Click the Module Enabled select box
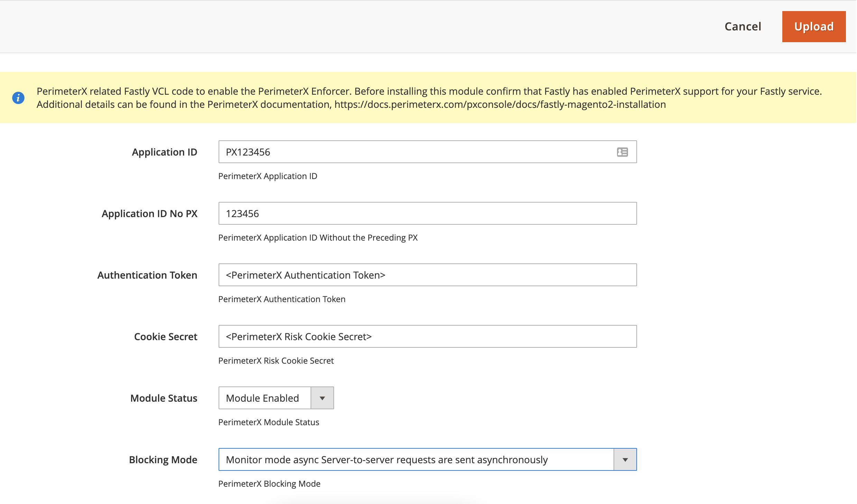 pyautogui.click(x=265, y=398)
